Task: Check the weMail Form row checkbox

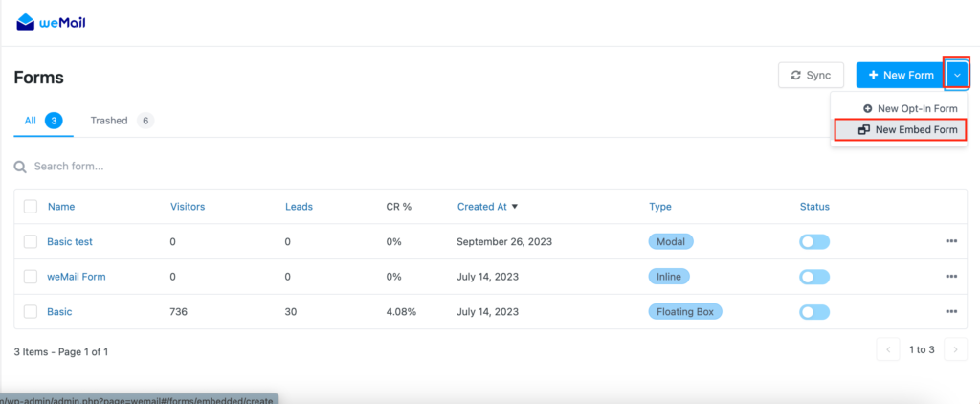Action: coord(31,277)
